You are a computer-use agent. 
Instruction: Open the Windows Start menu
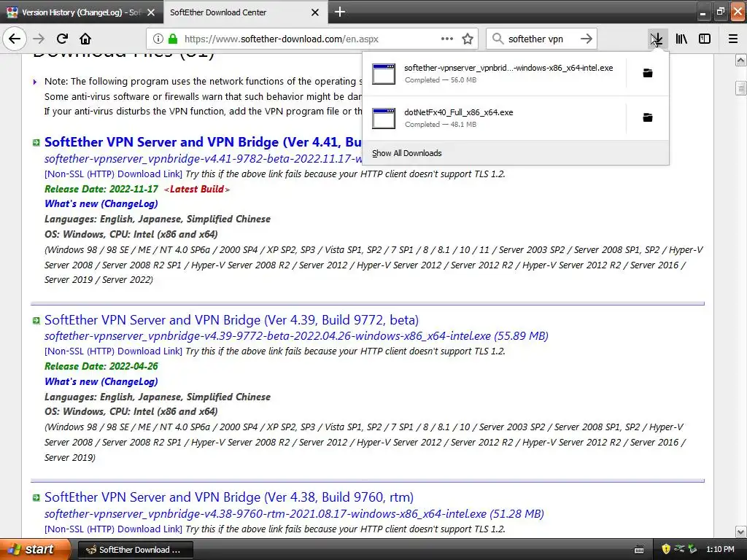35,549
